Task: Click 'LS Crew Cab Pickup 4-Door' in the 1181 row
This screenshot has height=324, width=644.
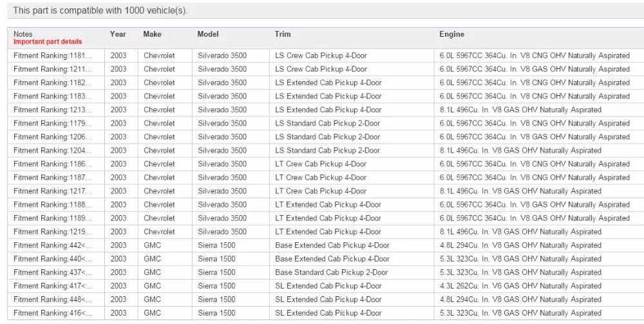Action: [321, 55]
